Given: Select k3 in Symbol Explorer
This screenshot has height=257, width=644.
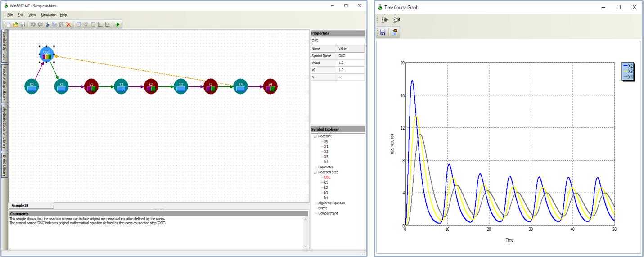Looking at the screenshot, I should tap(326, 193).
